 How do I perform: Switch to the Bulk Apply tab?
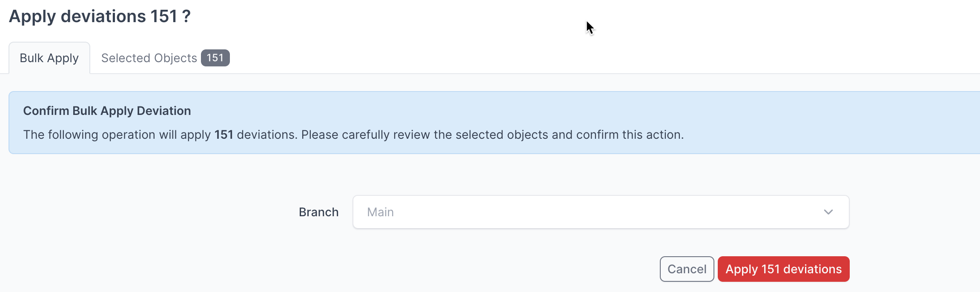[49, 58]
